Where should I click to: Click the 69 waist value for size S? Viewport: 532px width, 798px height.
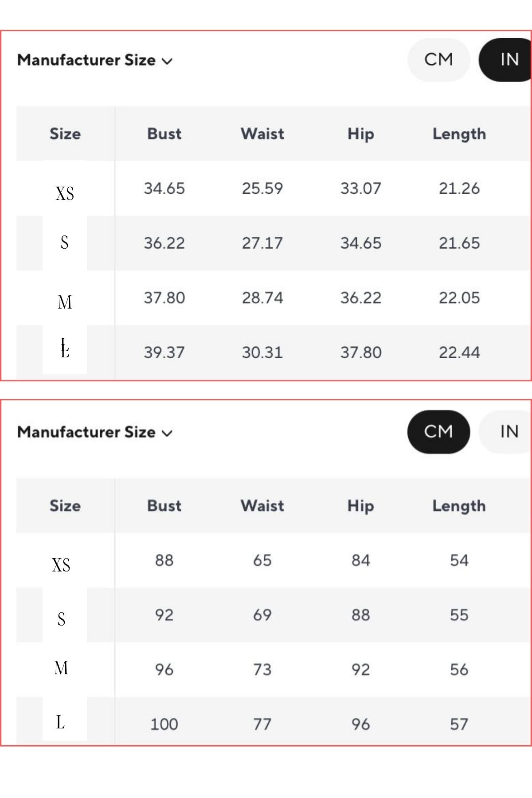click(262, 615)
